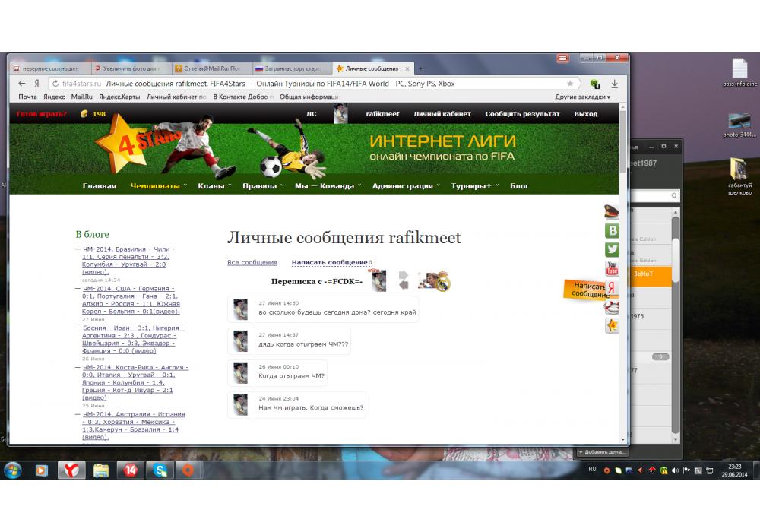Switch to the Ответы@Mail.Ru browser tab
Viewport: 760px width, 532px height.
pyautogui.click(x=210, y=68)
